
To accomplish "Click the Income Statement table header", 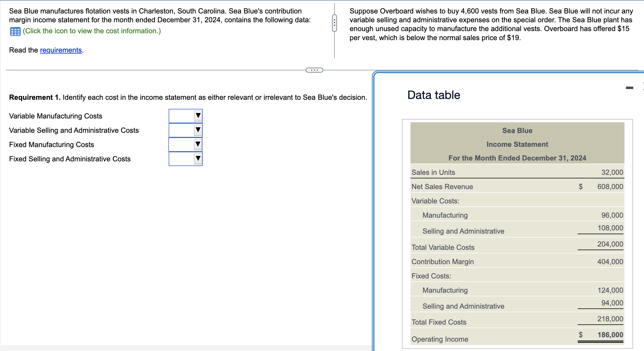I will point(517,144).
